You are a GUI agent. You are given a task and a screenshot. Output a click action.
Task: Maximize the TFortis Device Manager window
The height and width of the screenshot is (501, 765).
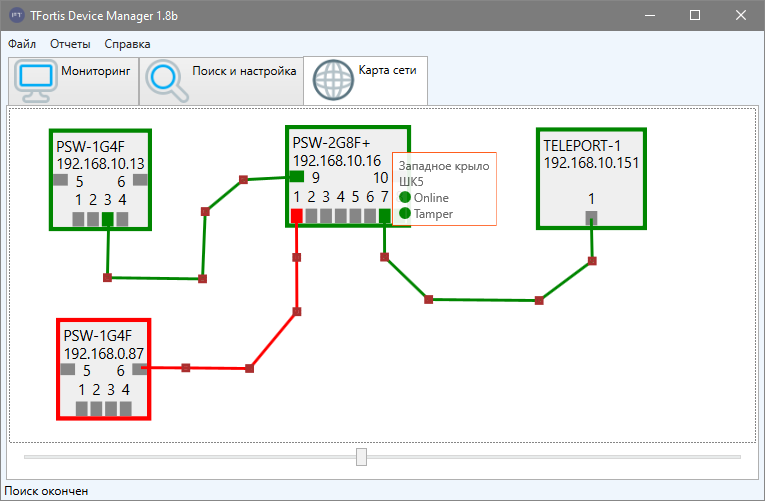(x=695, y=15)
